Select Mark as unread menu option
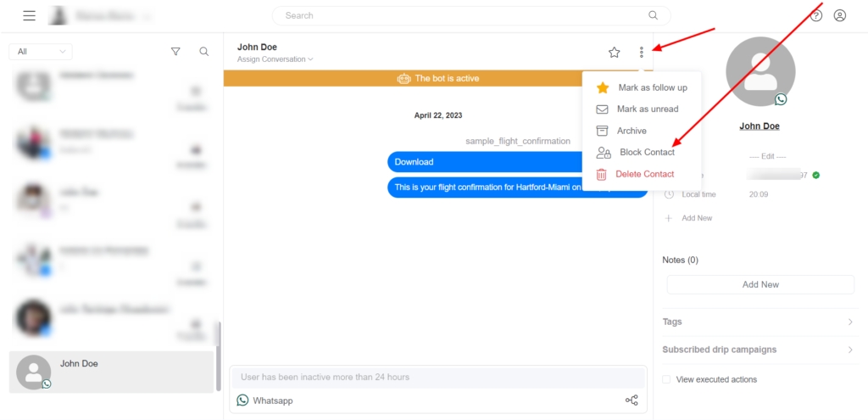Screen dimensions: 868x420 click(647, 109)
